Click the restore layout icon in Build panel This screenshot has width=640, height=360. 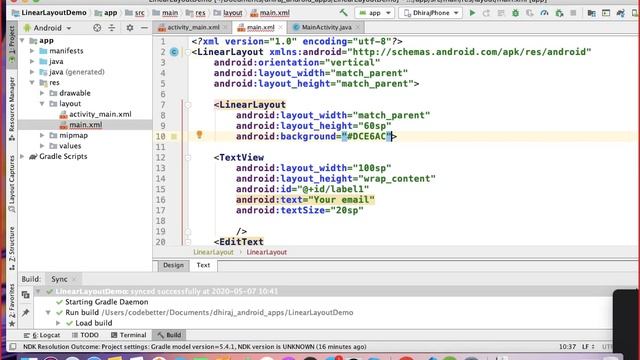point(25,295)
